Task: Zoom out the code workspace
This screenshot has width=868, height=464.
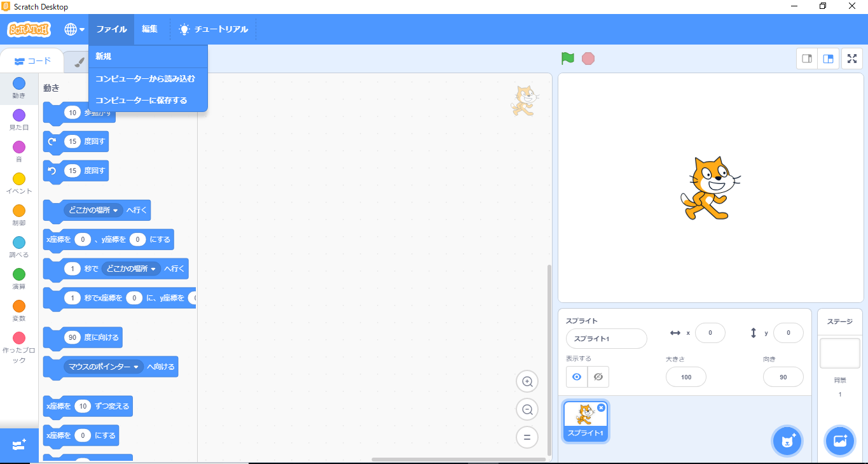Action: coord(527,409)
